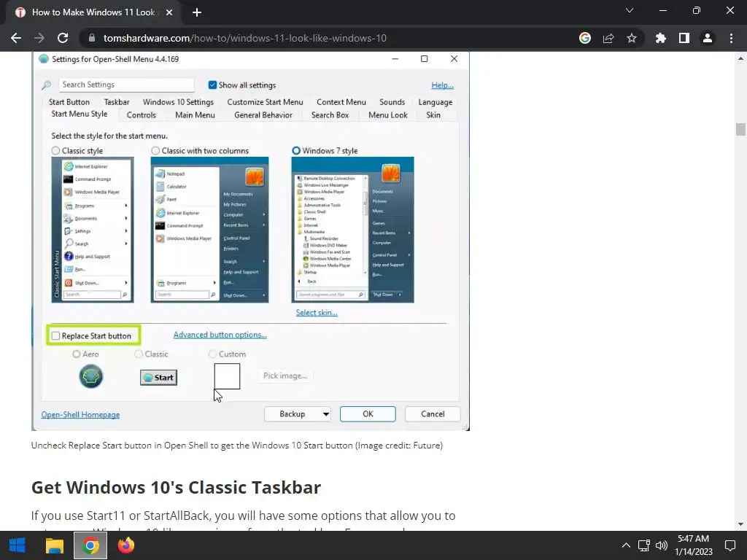The height and width of the screenshot is (560, 747).
Task: Open Chrome's side panel
Action: point(684,38)
